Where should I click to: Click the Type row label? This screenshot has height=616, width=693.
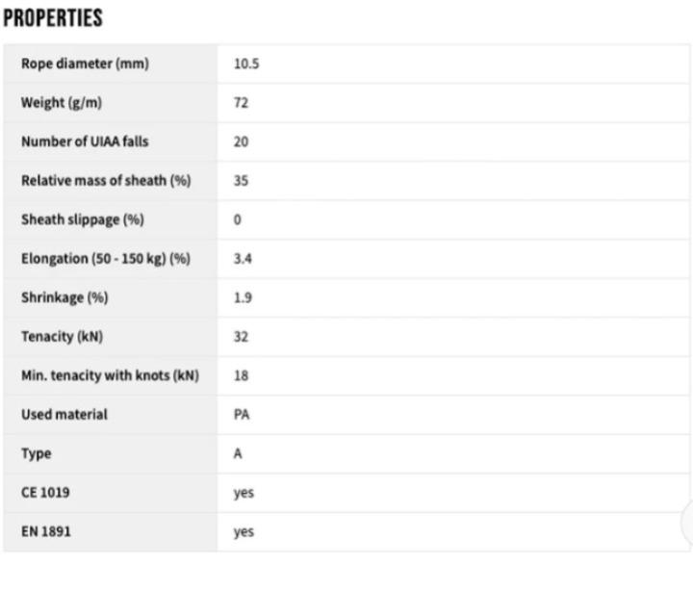click(x=37, y=453)
